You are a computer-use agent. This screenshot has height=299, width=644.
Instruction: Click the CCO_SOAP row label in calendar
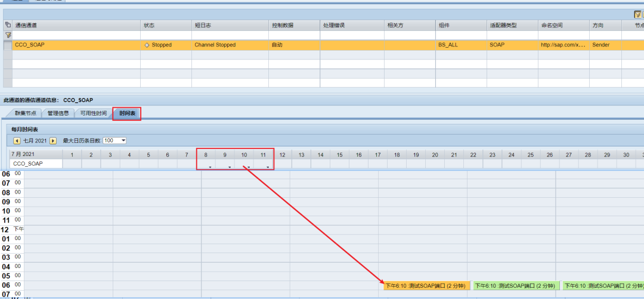pyautogui.click(x=36, y=164)
